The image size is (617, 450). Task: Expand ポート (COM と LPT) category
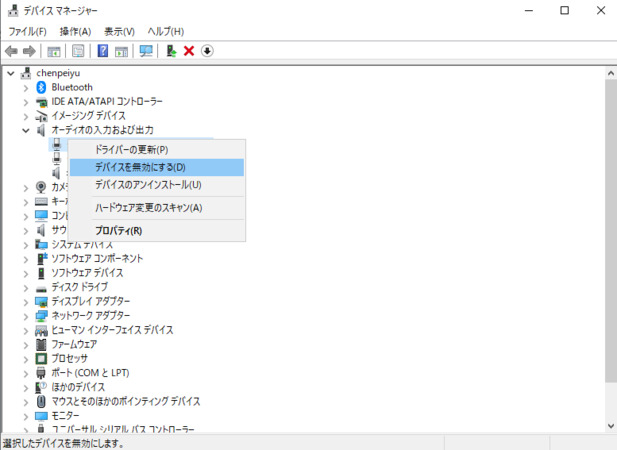click(x=26, y=373)
